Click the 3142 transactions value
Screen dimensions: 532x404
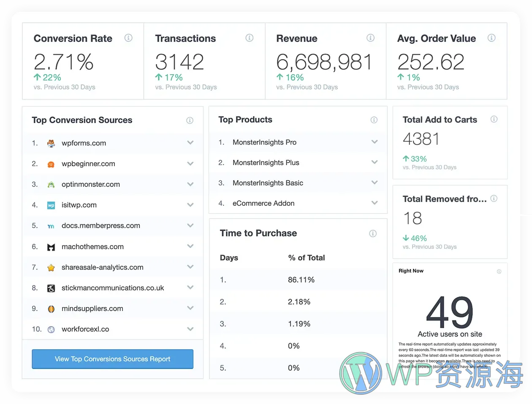click(179, 62)
